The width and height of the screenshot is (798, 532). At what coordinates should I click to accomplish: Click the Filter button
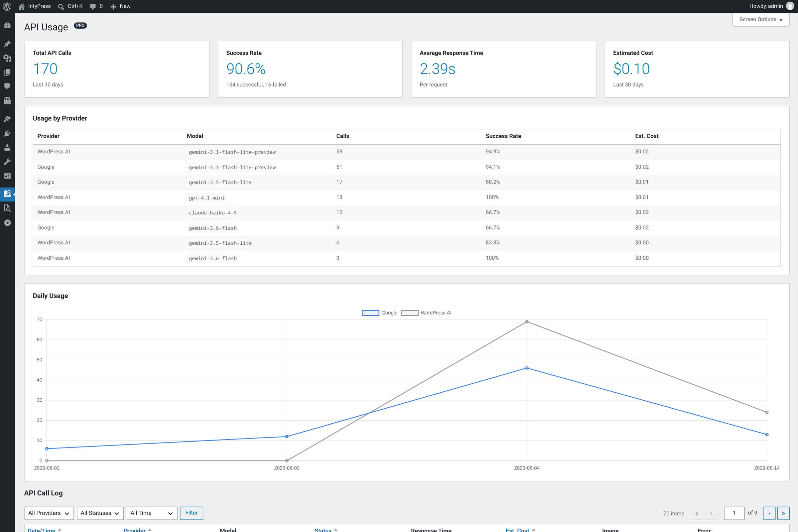pos(192,513)
